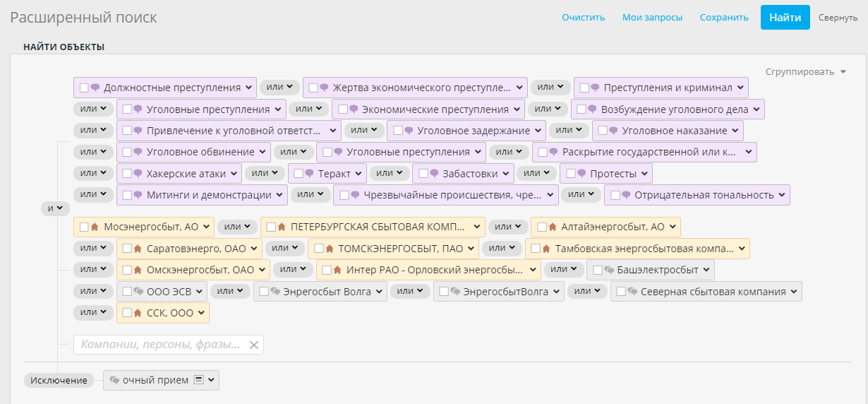Screen dimensions: 868x404
Task: Click the first Уголовные преступления tag text
Action: (x=208, y=109)
